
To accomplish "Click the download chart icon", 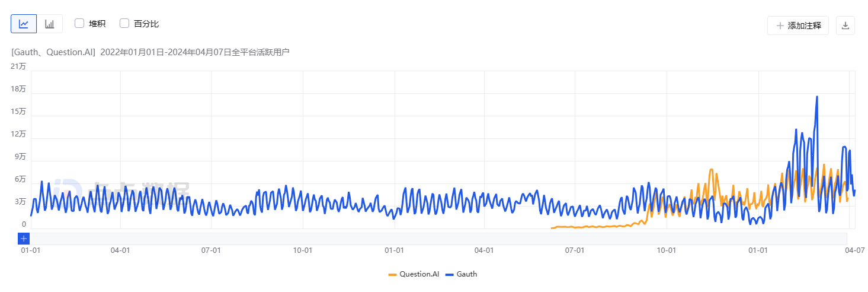I will [x=845, y=26].
